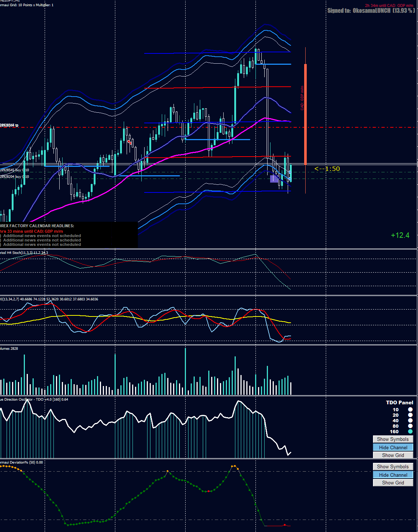This screenshot has width=418, height=532.
Task: Click the H4 Stoch(11,3,3) indicator label
Action: coord(24,253)
